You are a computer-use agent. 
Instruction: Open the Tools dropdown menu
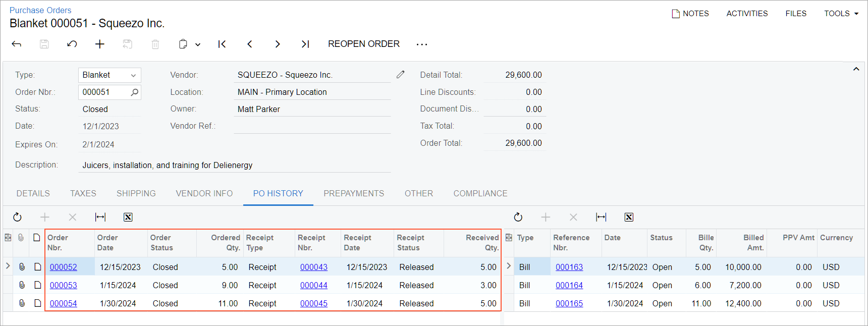tap(841, 14)
